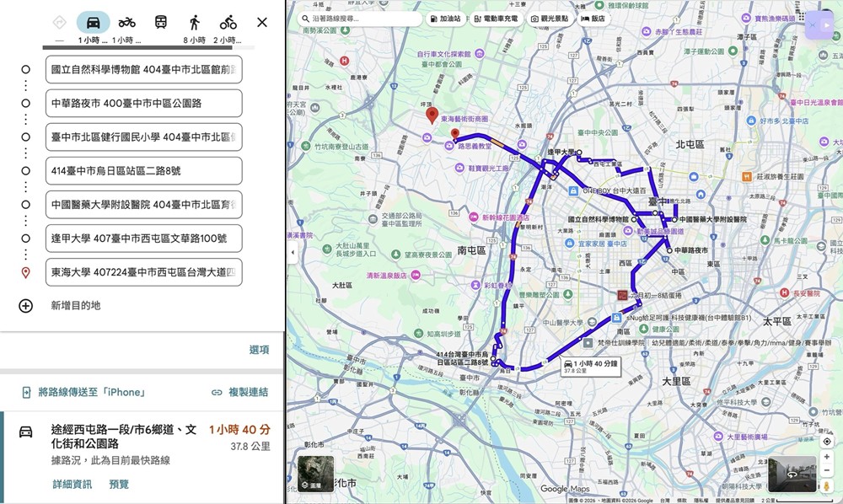Toggle the gas station filter chip
This screenshot has width=843, height=504.
click(445, 19)
